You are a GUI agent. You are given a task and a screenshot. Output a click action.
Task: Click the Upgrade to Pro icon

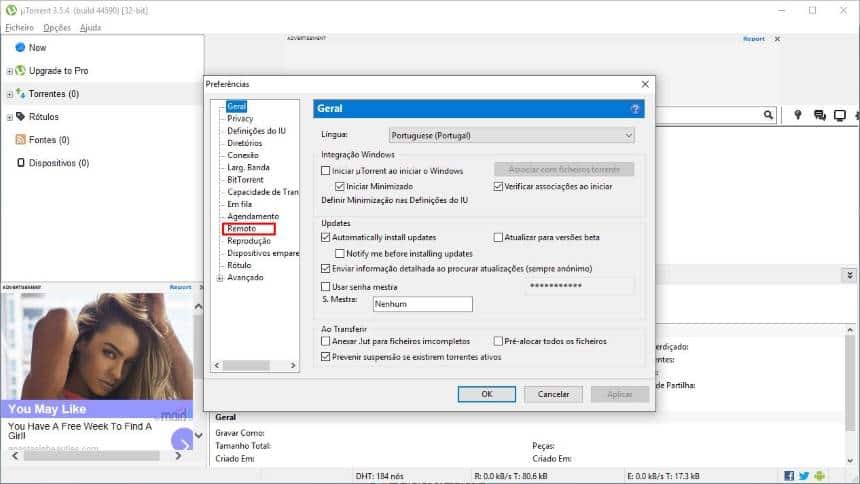click(20, 71)
